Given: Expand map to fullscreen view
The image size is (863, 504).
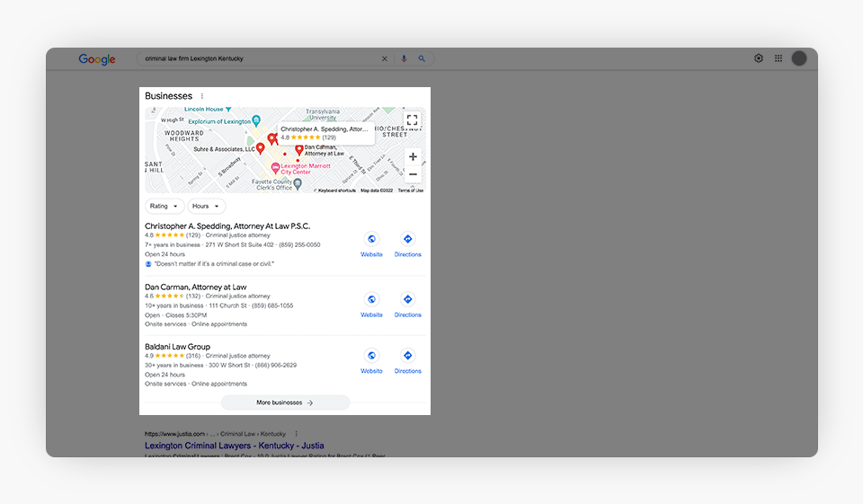Looking at the screenshot, I should [412, 119].
